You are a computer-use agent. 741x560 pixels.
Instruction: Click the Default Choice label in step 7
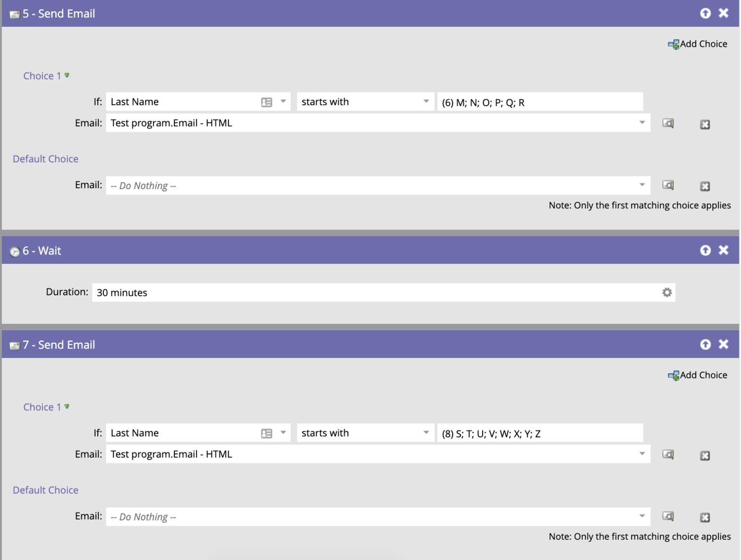tap(45, 490)
